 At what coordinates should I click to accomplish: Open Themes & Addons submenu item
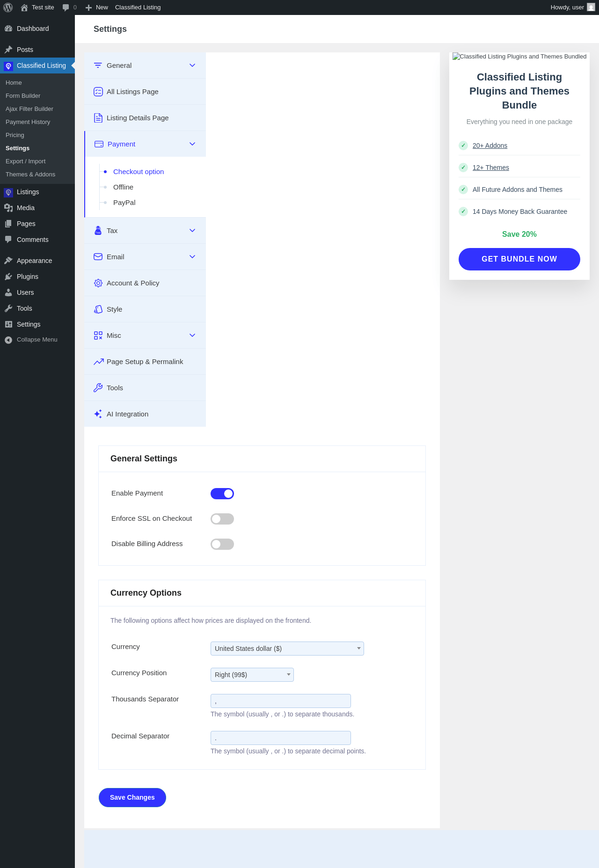pos(30,175)
